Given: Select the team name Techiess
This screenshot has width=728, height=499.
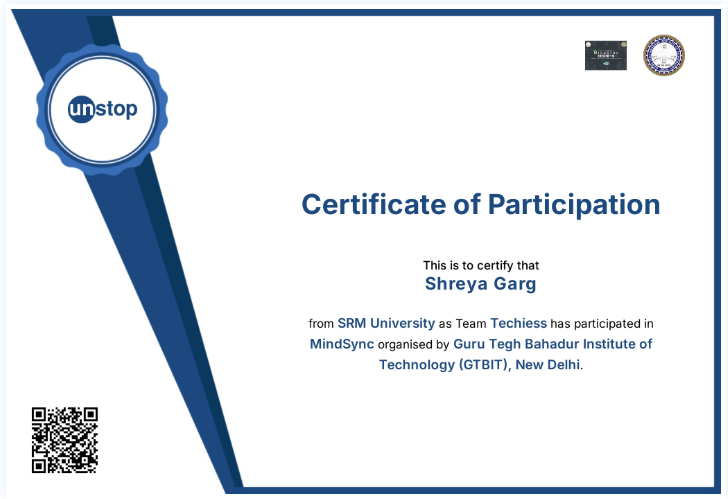Looking at the screenshot, I should pyautogui.click(x=519, y=323).
